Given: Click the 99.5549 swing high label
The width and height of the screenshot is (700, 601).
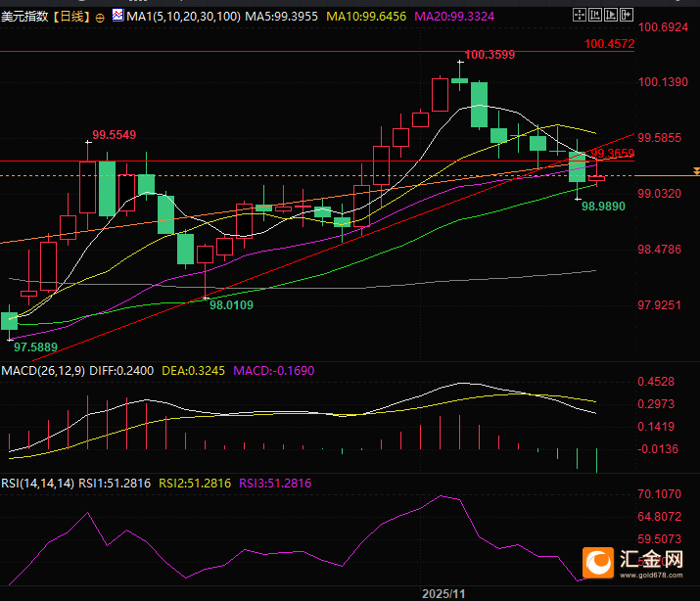Looking at the screenshot, I should click(x=114, y=135).
